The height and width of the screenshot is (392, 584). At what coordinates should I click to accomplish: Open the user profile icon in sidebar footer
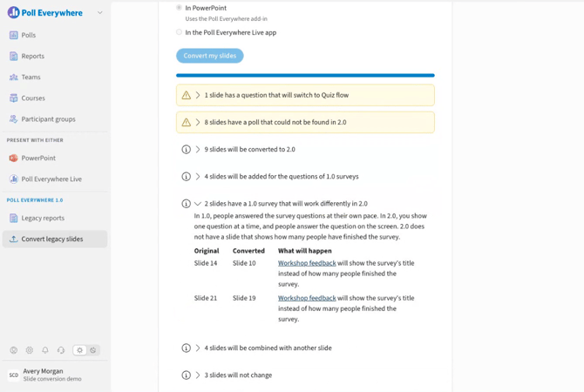[14, 350]
